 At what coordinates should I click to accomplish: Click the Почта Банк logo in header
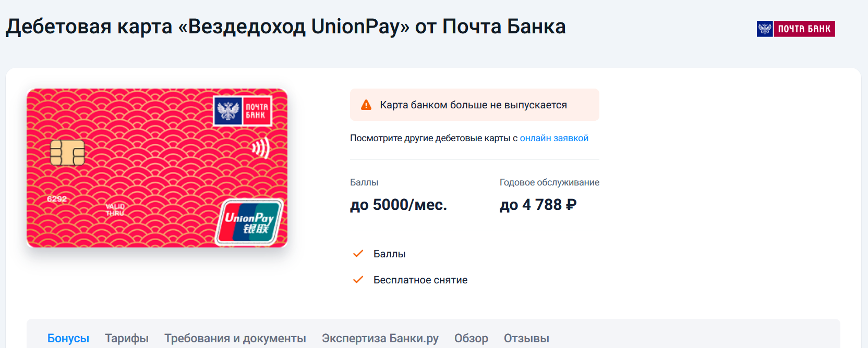point(795,29)
